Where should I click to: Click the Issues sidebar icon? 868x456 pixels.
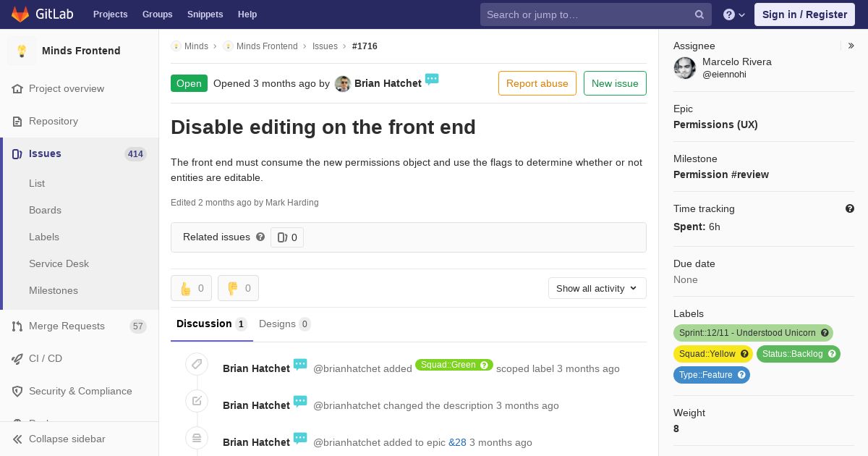pyautogui.click(x=17, y=153)
